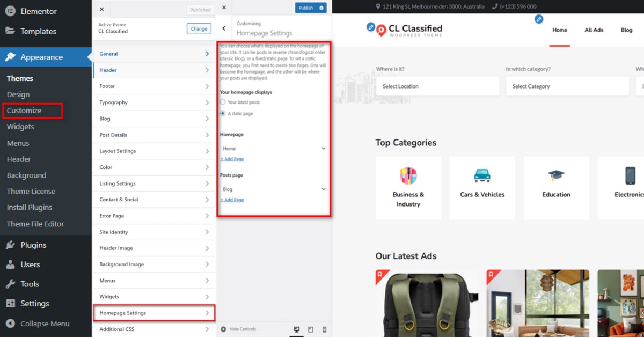Click the Hide Controls arrow icon
The image size is (644, 338).
(224, 329)
